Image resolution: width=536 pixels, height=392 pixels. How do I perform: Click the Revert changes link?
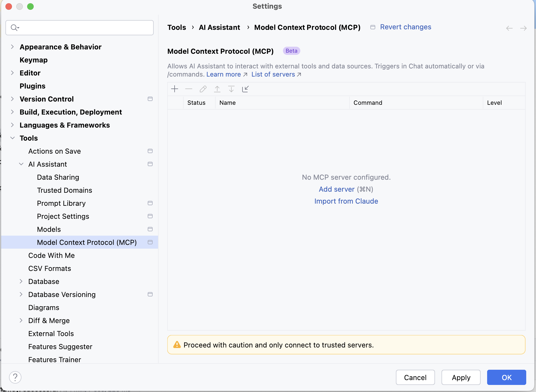coord(405,27)
